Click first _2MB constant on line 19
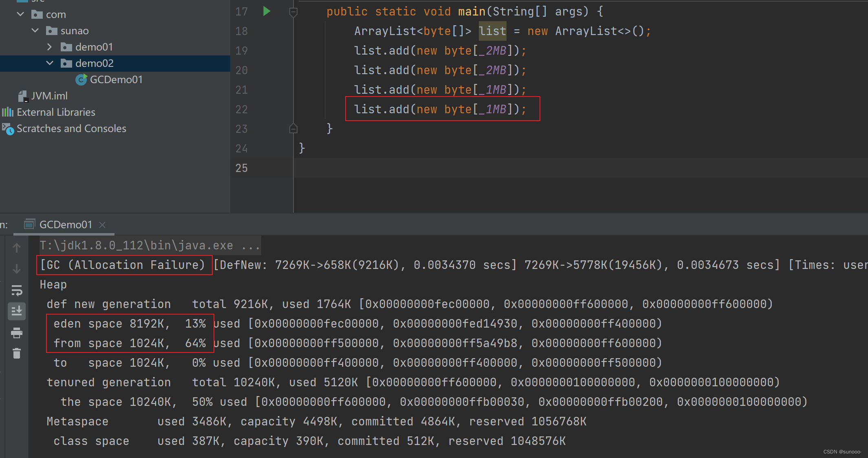The width and height of the screenshot is (868, 458). 492,51
